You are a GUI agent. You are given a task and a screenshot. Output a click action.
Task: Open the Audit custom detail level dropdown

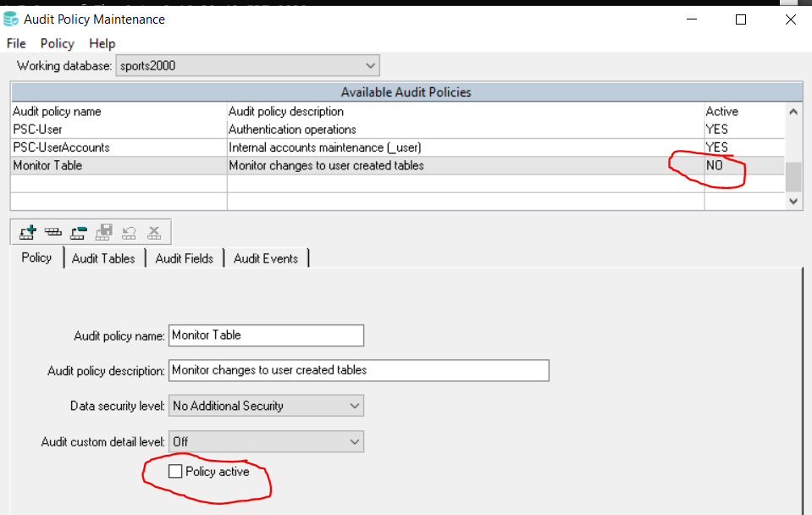point(266,441)
